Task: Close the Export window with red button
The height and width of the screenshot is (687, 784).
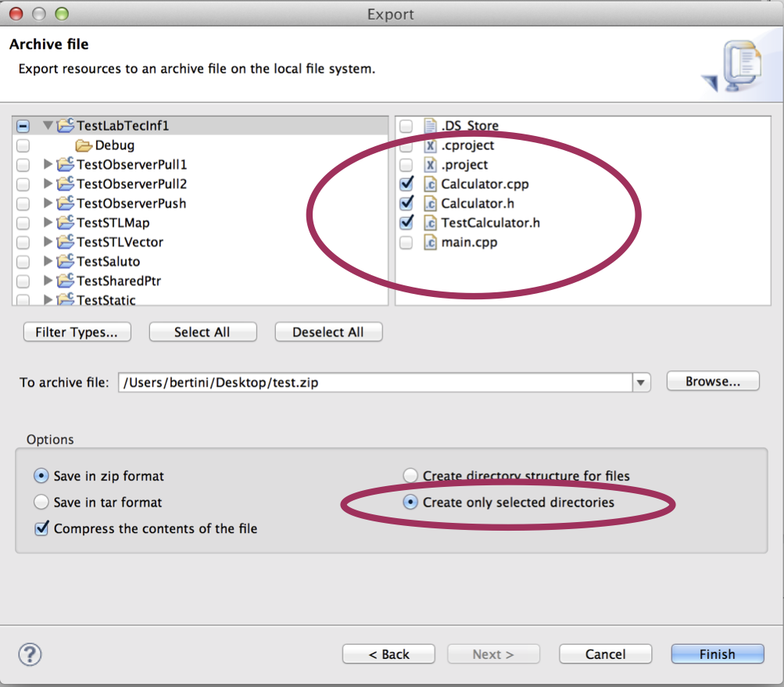Action: pos(16,13)
